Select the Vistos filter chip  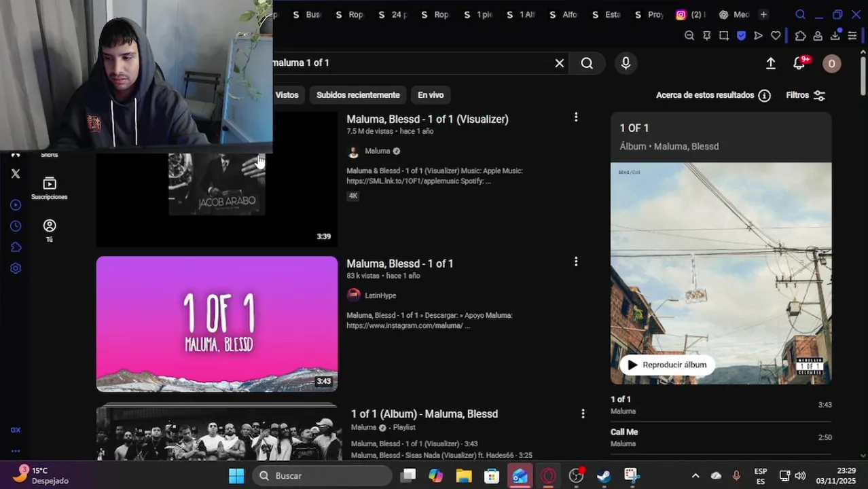[287, 95]
